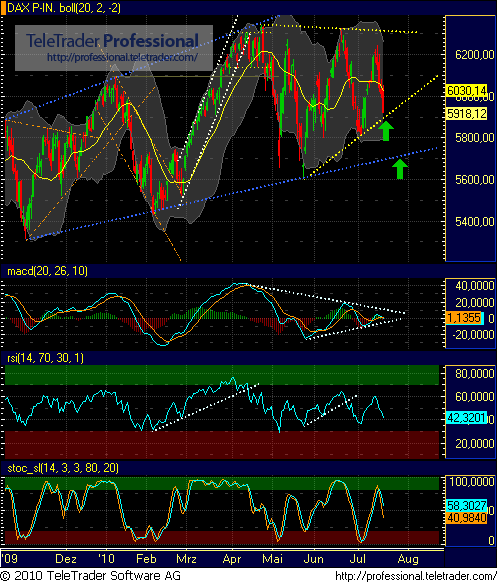497x585 pixels.
Task: Click the 'Dez' month label on time axis
Action: 66,559
